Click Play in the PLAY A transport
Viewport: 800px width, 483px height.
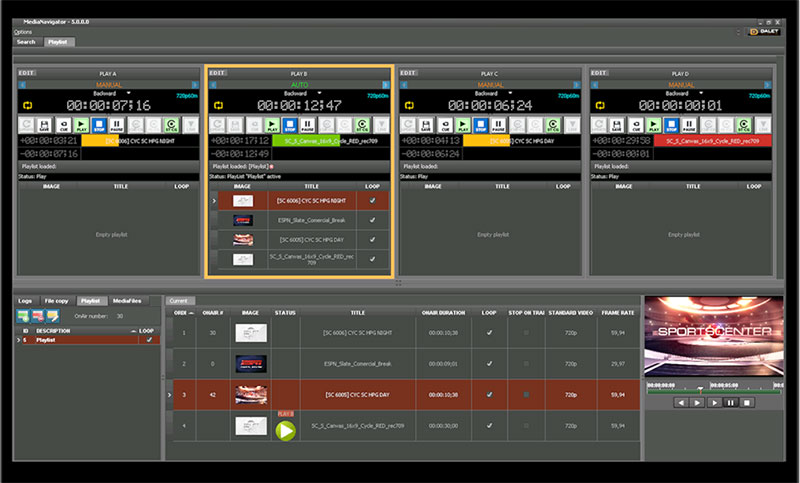(x=81, y=124)
